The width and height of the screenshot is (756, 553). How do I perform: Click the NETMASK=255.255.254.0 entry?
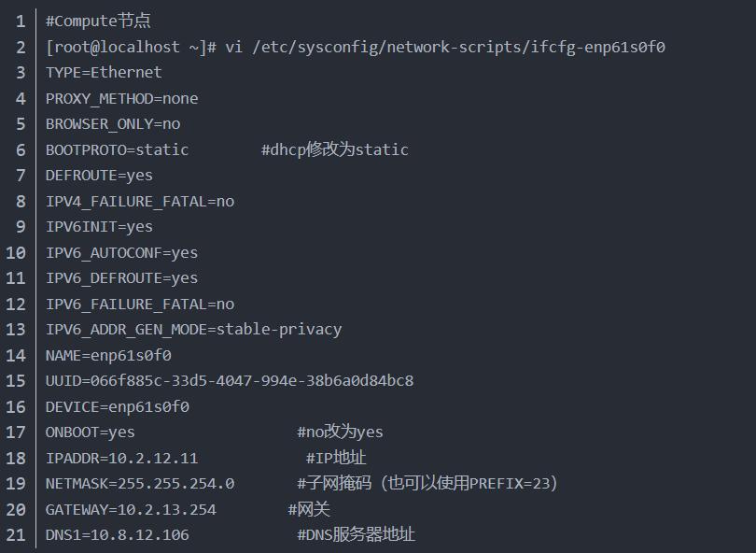coord(140,483)
